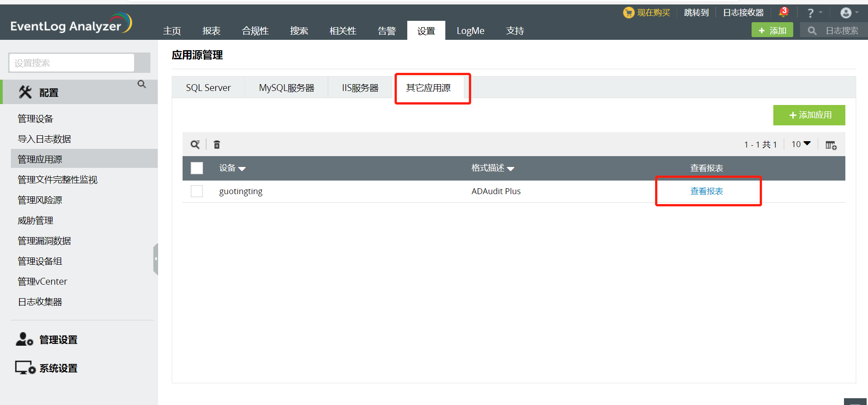
Task: Check the guotingting row checkbox
Action: pos(197,191)
